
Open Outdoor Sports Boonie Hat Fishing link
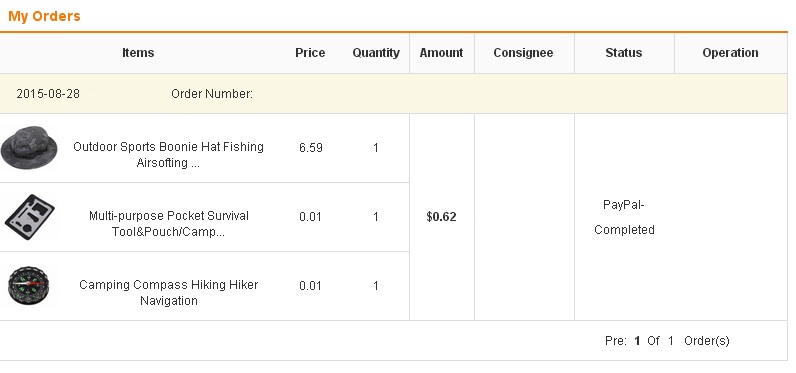[168, 155]
